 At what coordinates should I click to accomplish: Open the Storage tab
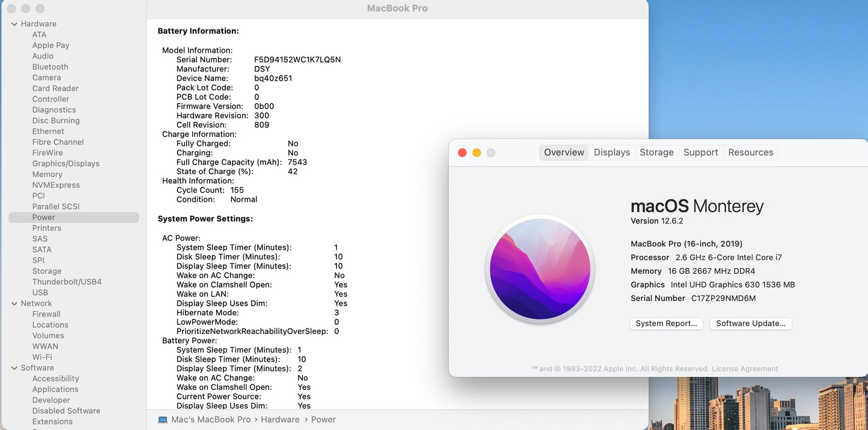pos(656,153)
